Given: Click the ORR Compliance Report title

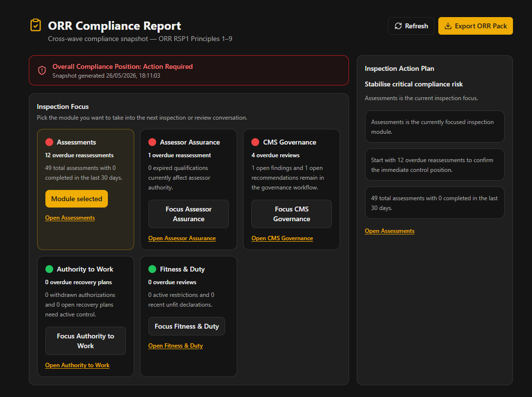Looking at the screenshot, I should click(115, 26).
